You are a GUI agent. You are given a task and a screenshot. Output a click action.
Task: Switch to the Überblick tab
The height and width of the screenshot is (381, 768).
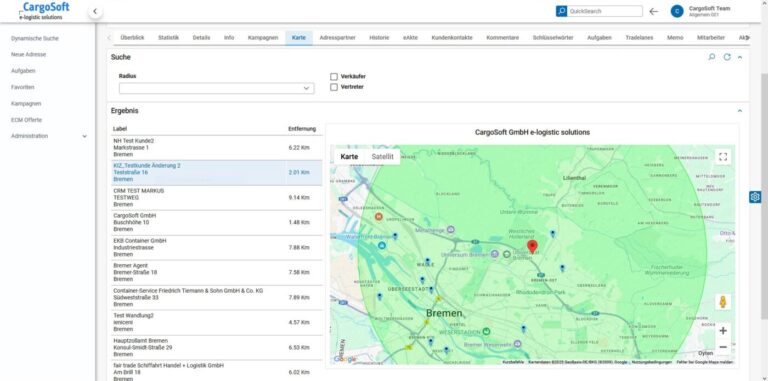[x=132, y=38]
